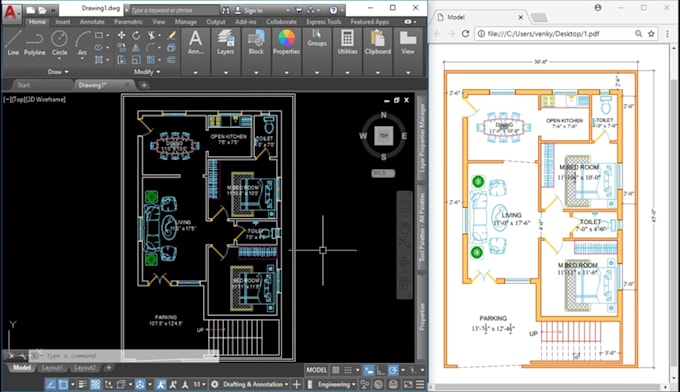
Task: Select the Copy tool in Modify panel
Action: (121, 47)
